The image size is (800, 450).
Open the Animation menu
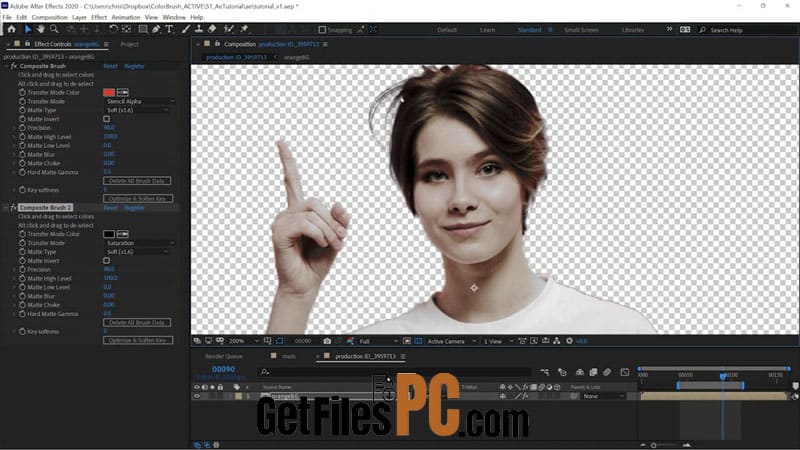click(126, 17)
